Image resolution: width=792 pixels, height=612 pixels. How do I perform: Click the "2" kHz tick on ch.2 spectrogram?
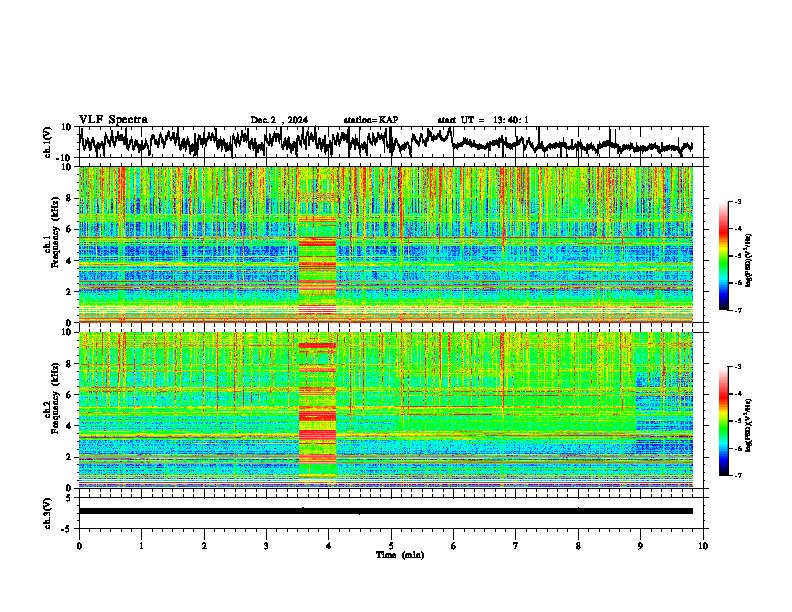click(69, 457)
